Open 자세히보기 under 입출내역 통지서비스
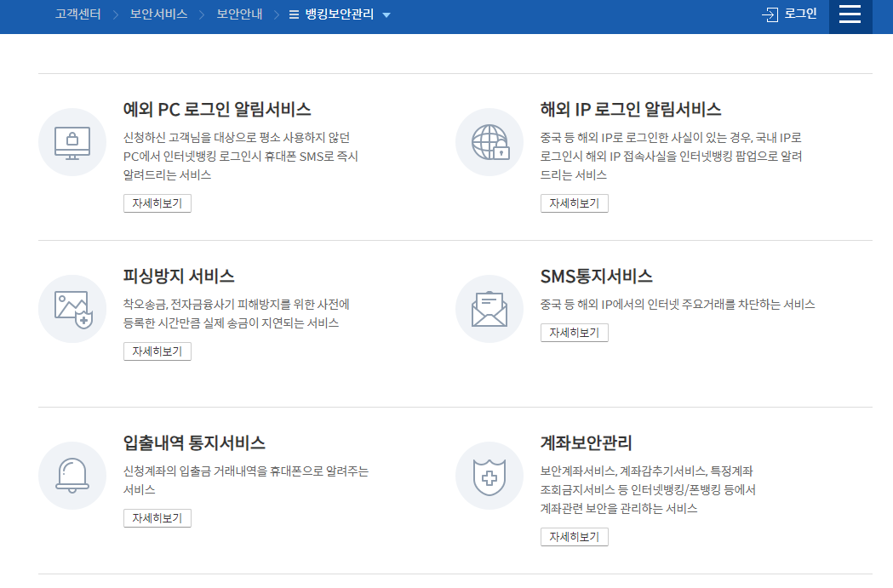 coord(157,517)
